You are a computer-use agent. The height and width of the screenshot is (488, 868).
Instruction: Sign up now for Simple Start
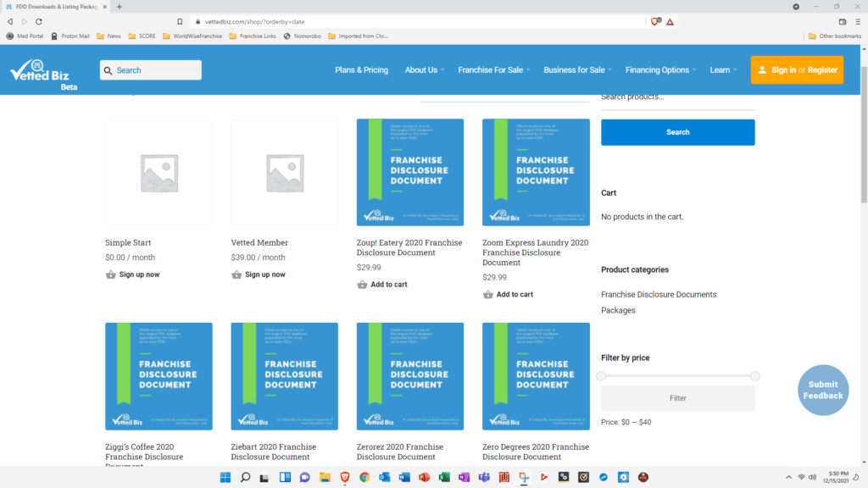pyautogui.click(x=140, y=274)
